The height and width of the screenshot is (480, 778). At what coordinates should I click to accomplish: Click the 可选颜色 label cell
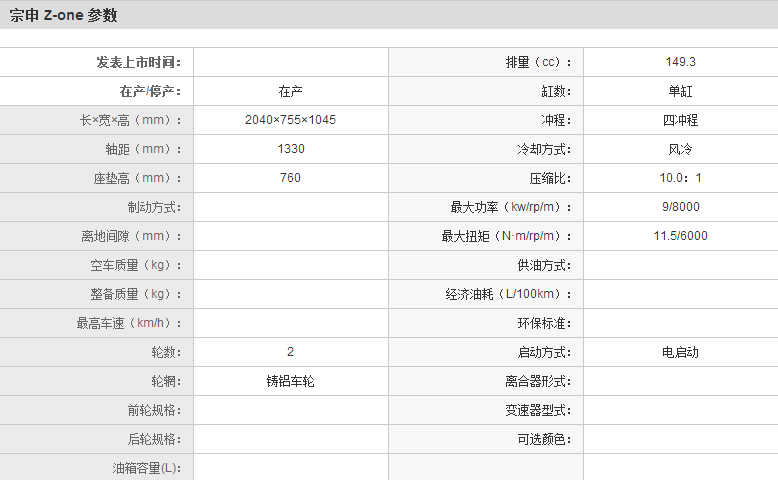coord(544,439)
